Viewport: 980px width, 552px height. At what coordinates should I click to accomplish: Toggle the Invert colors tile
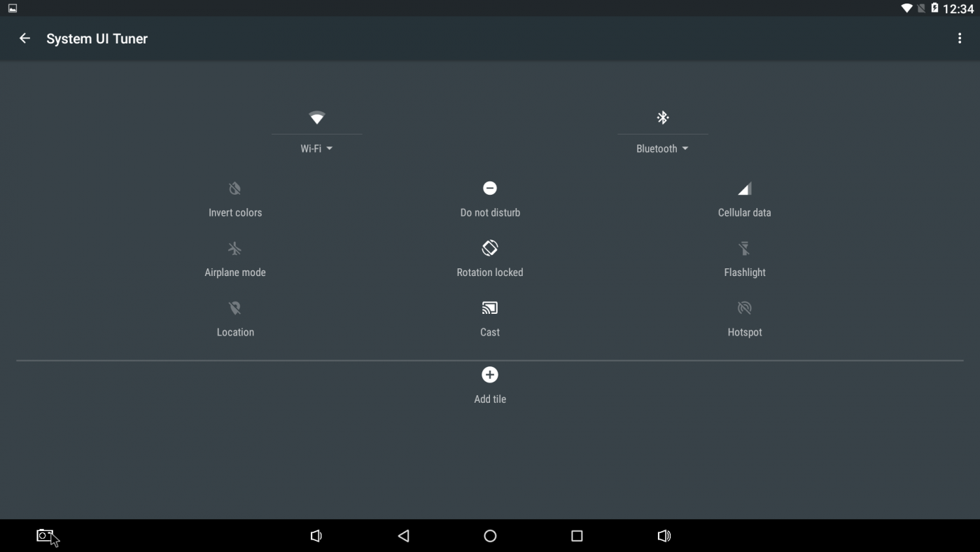(x=235, y=199)
